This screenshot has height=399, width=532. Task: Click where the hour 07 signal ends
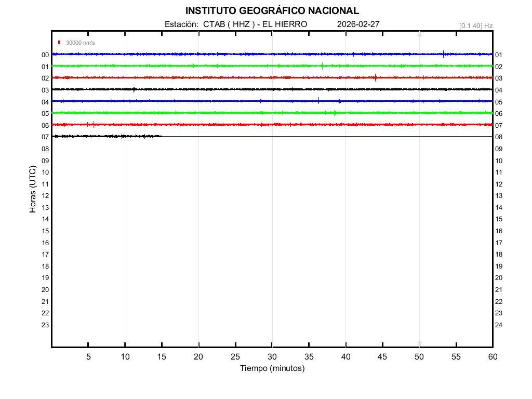pyautogui.click(x=162, y=136)
